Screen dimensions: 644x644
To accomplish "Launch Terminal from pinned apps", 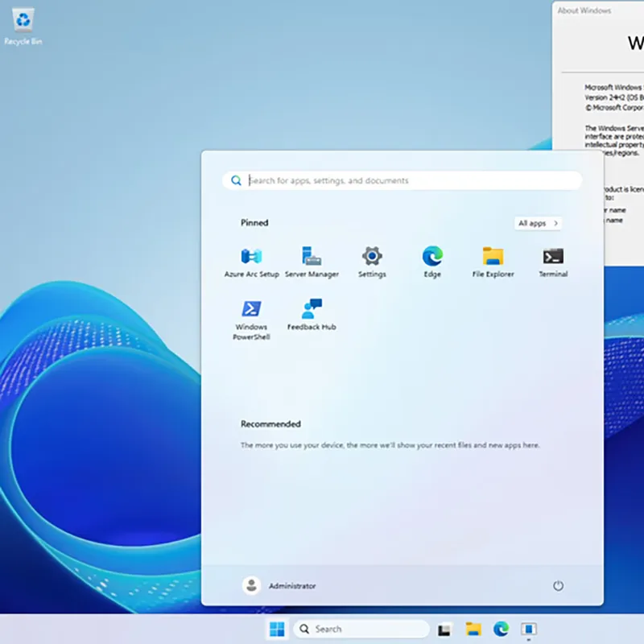I will coord(553,262).
